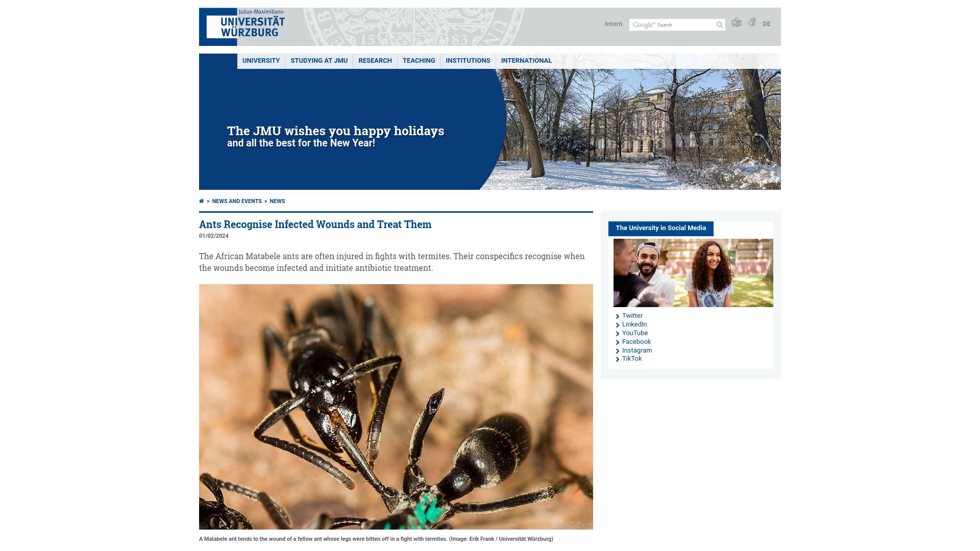Open the Twitter link
Screen dimensions: 980x551
[632, 316]
